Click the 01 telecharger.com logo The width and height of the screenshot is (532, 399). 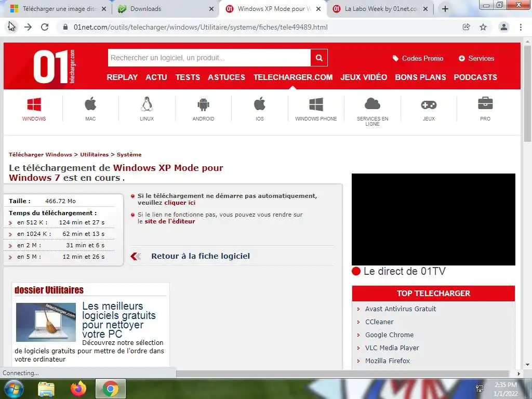pyautogui.click(x=54, y=66)
